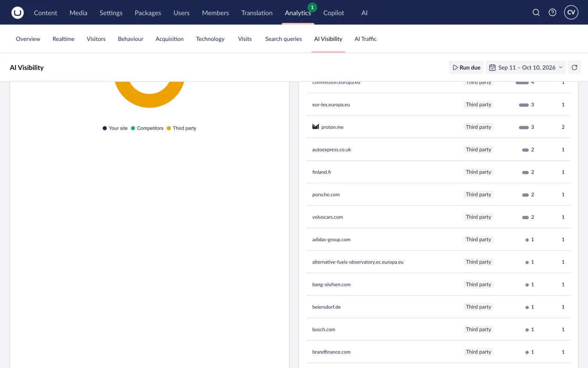Select the proton.me domain text

tap(332, 127)
